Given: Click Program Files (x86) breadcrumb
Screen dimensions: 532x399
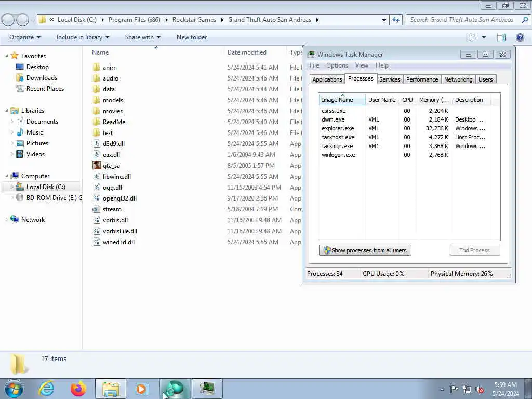Looking at the screenshot, I should (x=135, y=20).
